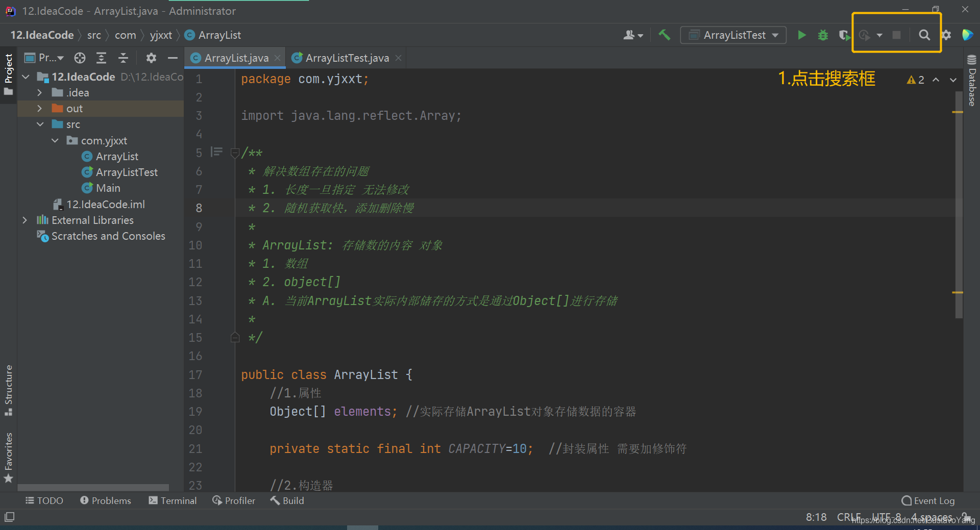The image size is (980, 530).
Task: Click the tool windows quick access icon
Action: tap(9, 517)
